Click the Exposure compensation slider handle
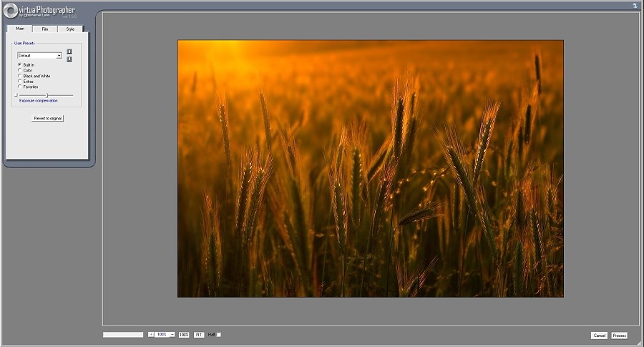This screenshot has width=644, height=347. tap(47, 95)
